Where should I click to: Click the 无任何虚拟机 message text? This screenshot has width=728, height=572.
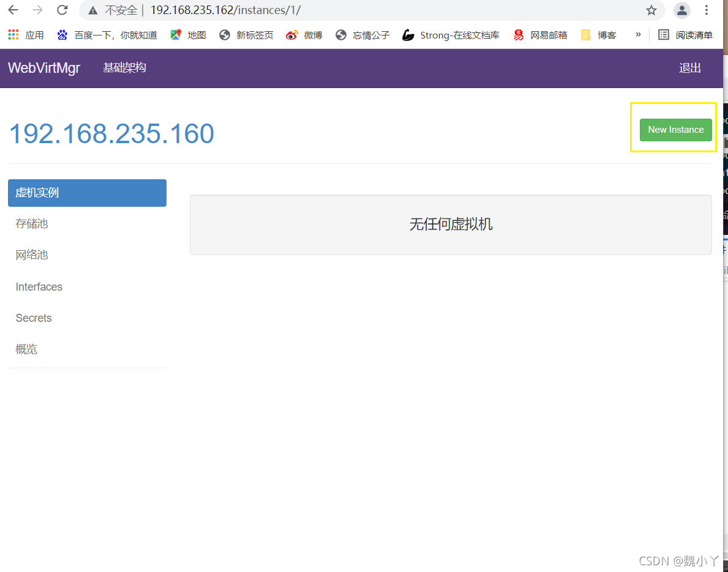point(451,225)
